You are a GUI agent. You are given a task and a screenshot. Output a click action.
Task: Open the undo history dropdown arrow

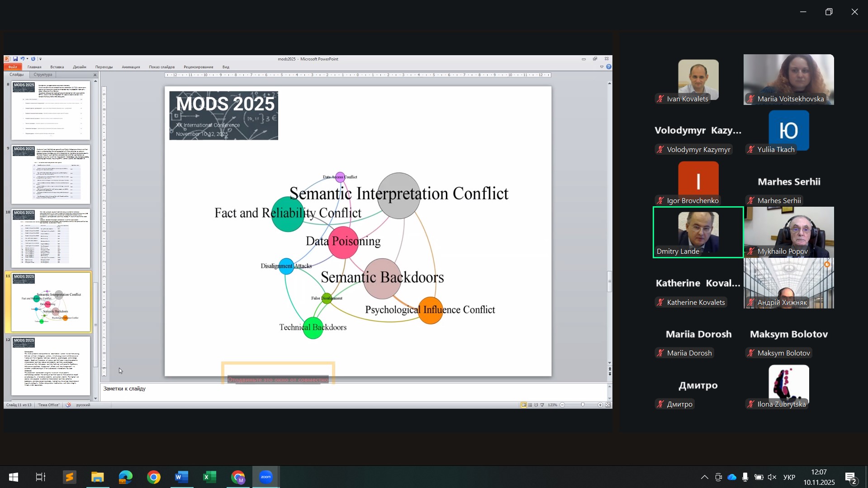point(27,59)
